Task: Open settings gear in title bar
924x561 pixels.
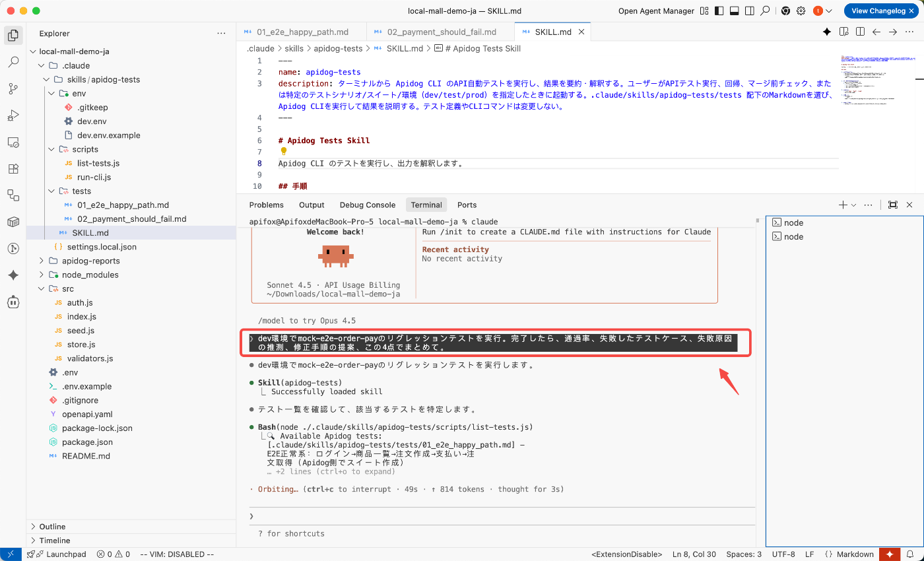Action: point(801,11)
